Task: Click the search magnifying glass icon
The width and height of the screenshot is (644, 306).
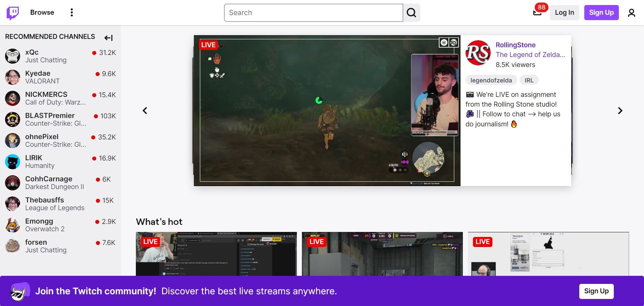Action: point(411,12)
